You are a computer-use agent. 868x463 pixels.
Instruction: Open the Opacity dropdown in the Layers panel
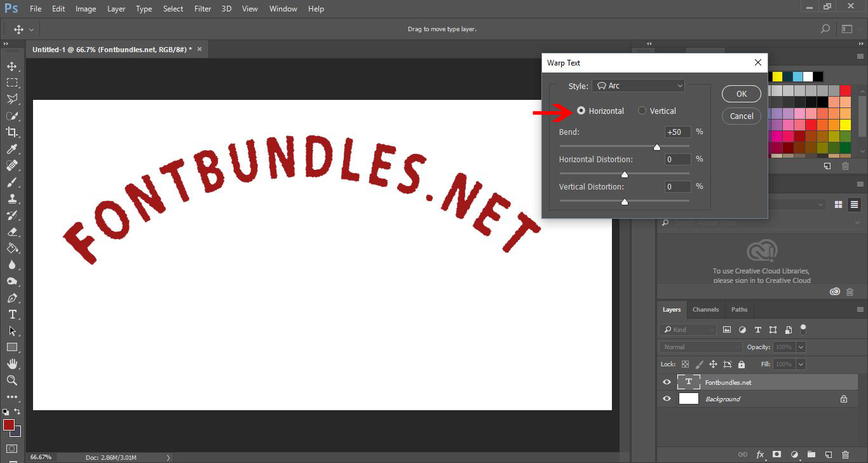799,347
